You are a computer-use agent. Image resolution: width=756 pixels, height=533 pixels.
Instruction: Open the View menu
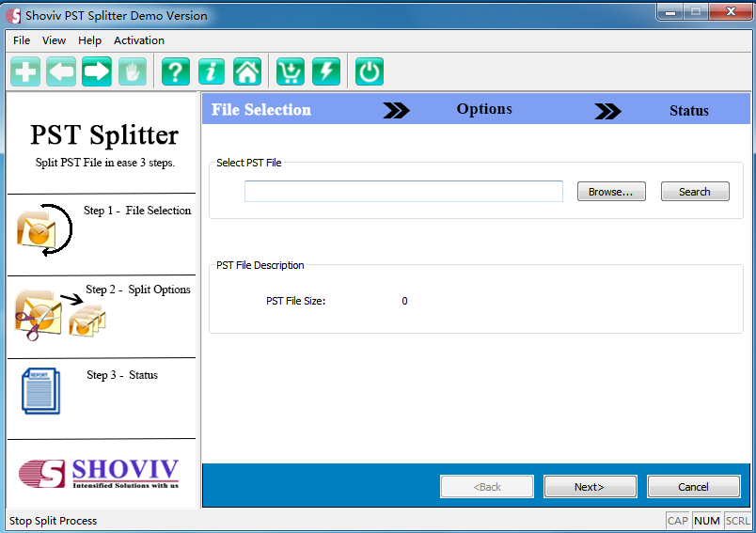(54, 40)
